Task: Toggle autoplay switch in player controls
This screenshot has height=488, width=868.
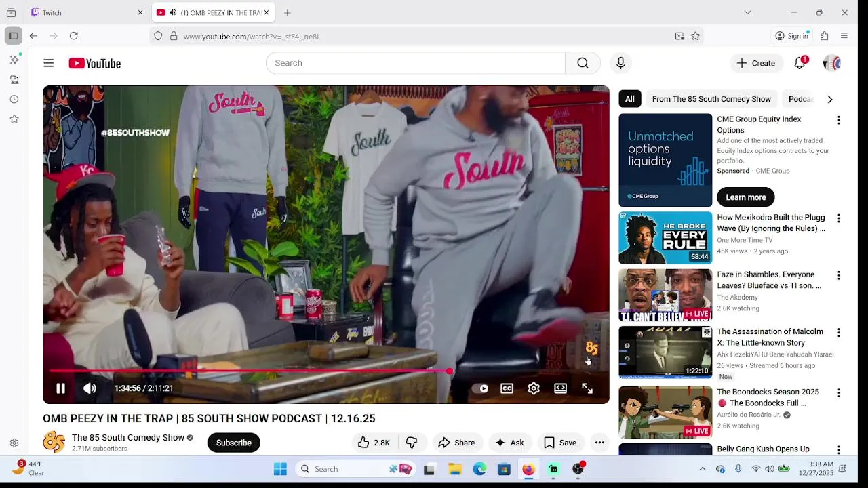Action: click(x=481, y=388)
